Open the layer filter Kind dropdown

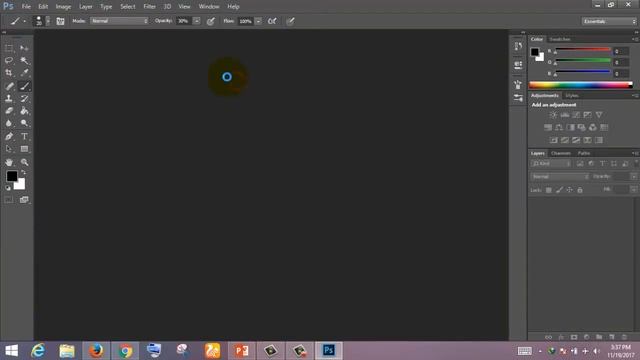click(551, 164)
